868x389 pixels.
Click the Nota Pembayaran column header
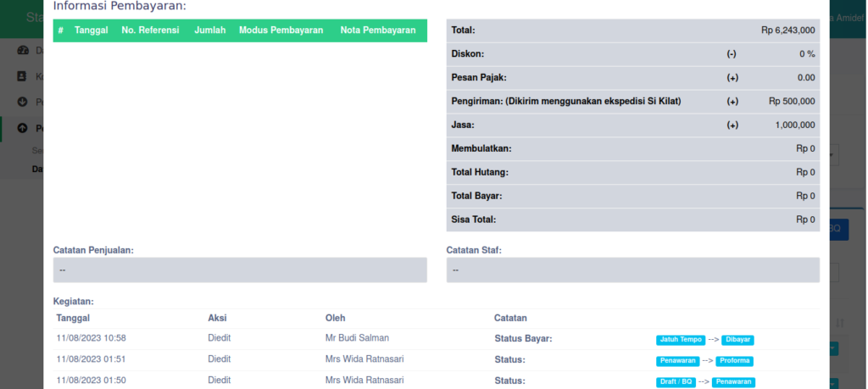click(378, 31)
